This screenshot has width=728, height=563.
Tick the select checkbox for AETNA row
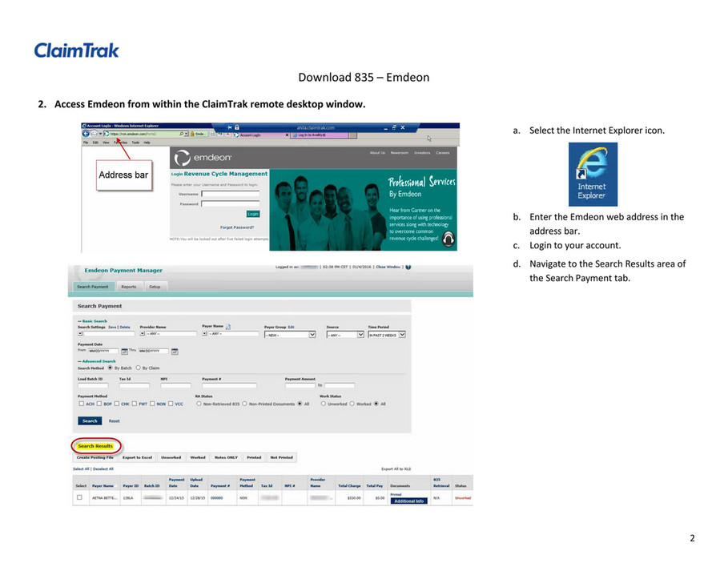click(x=79, y=497)
